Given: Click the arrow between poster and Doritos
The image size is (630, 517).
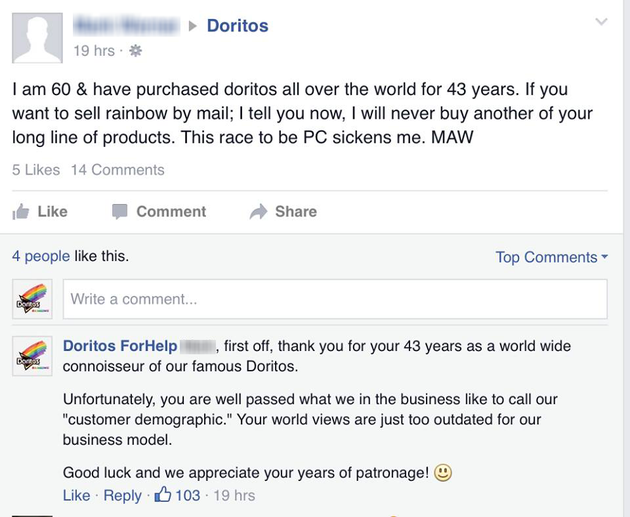Looking at the screenshot, I should tap(193, 26).
